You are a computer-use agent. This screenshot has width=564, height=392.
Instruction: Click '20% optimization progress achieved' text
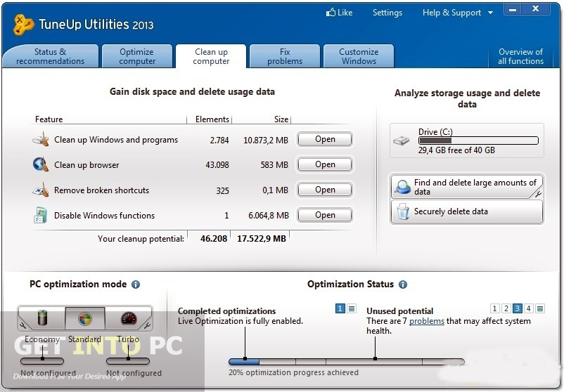(293, 372)
